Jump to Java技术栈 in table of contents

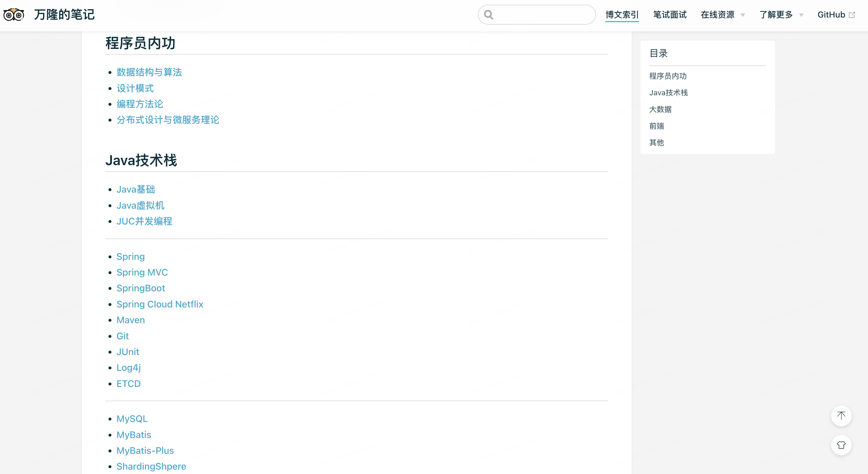coord(668,93)
